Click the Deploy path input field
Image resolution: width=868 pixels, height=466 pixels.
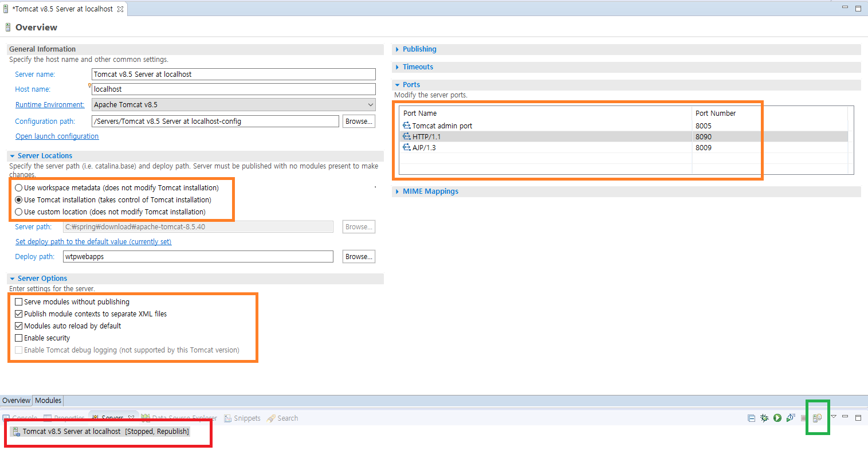[198, 257]
